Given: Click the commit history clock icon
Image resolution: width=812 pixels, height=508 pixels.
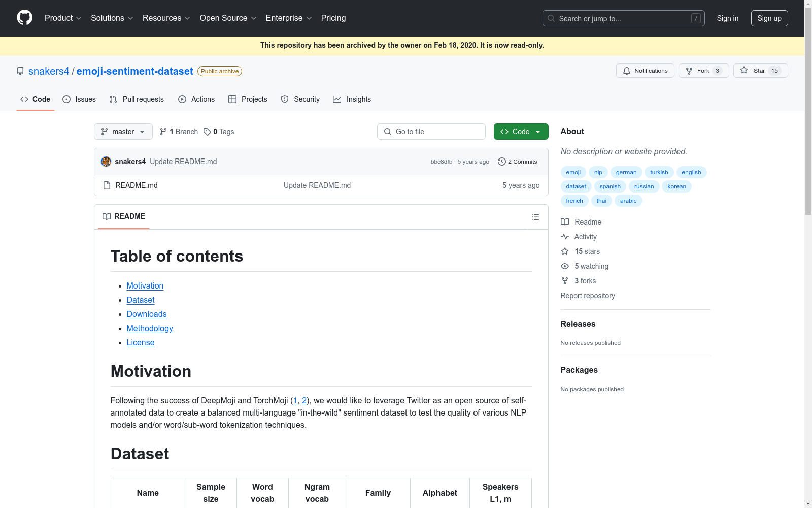Looking at the screenshot, I should 502,162.
